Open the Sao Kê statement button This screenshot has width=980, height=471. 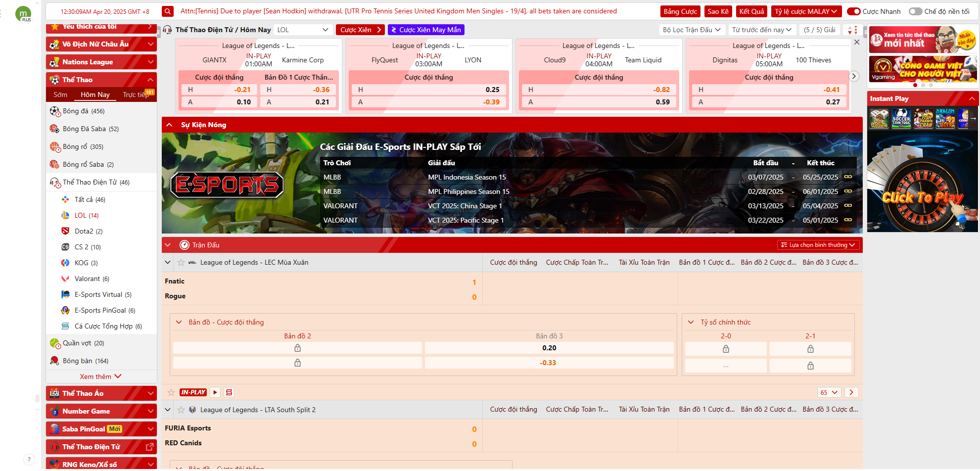[x=718, y=11]
